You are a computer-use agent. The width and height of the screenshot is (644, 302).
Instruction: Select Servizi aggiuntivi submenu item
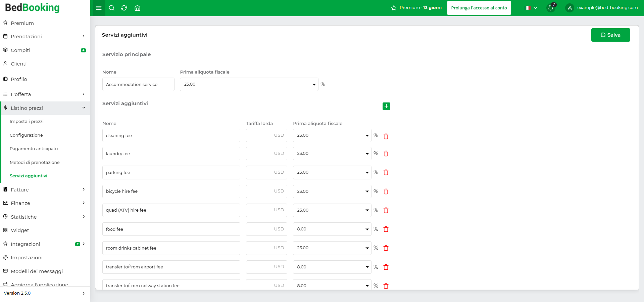(x=29, y=176)
